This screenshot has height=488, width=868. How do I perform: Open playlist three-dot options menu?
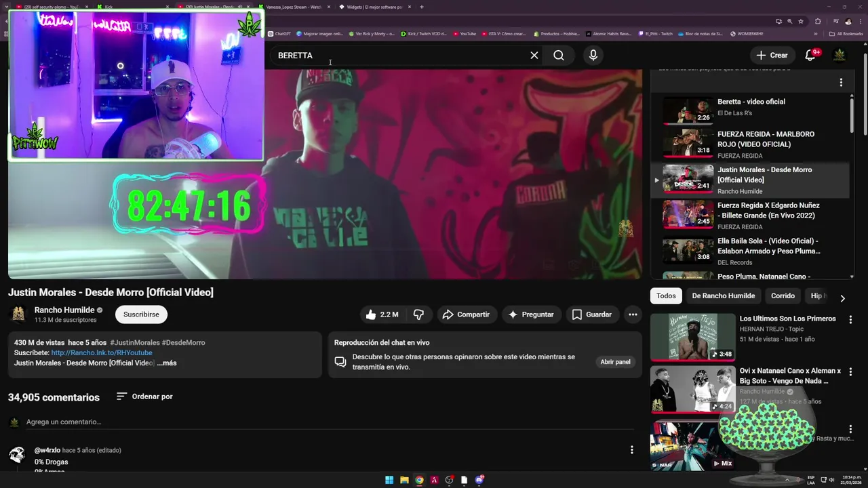click(x=841, y=83)
